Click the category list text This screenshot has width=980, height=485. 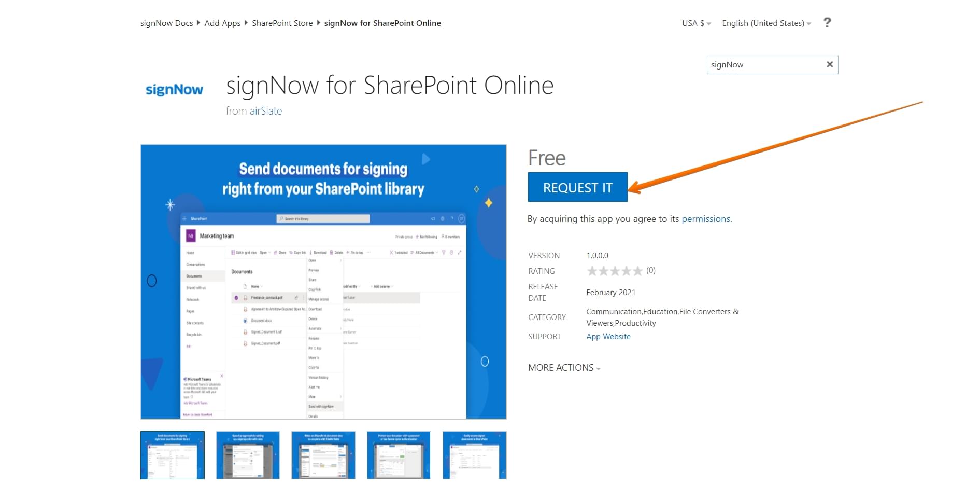[663, 317]
